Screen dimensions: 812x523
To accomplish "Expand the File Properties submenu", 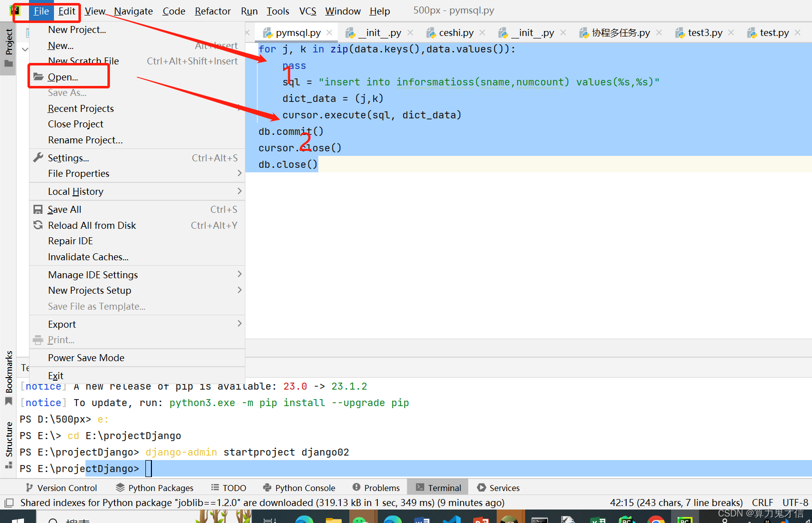I will pyautogui.click(x=78, y=173).
